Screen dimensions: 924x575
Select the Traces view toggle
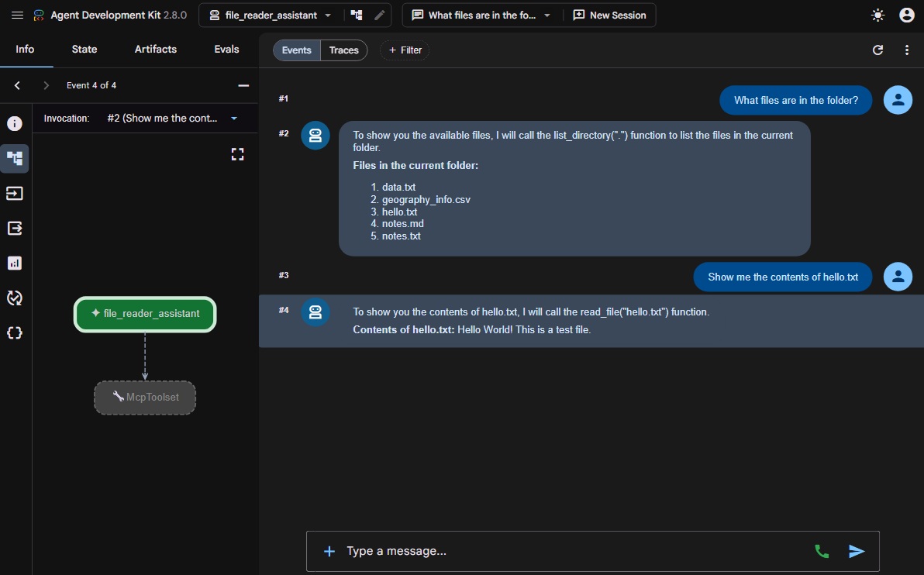[x=344, y=50]
